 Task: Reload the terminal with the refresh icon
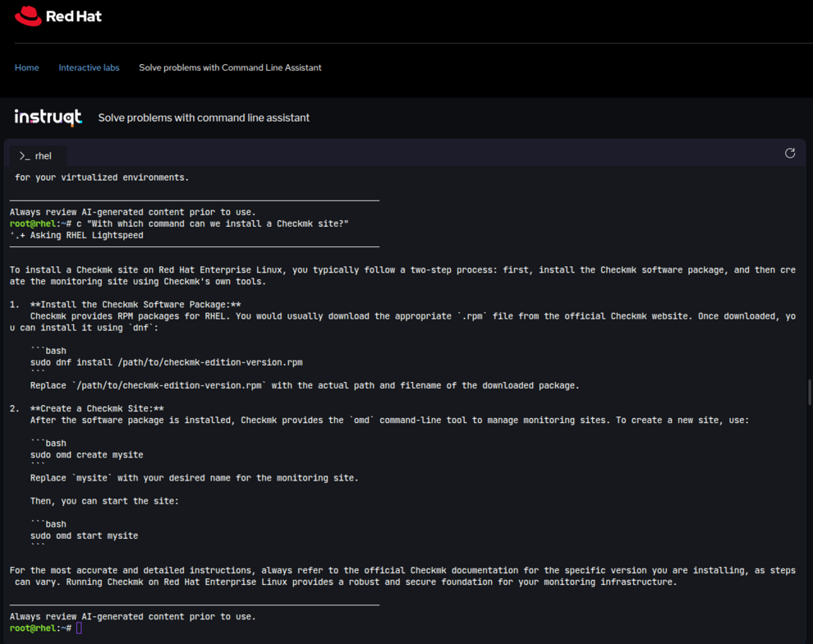point(789,153)
